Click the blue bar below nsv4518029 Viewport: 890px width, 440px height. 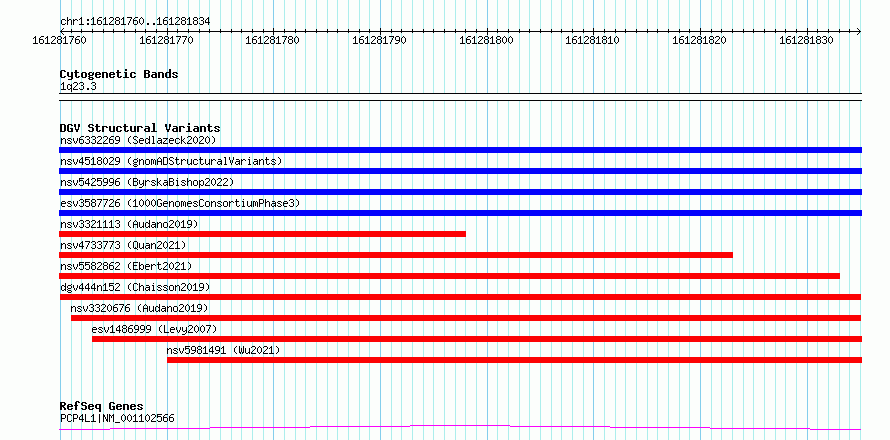[x=460, y=171]
